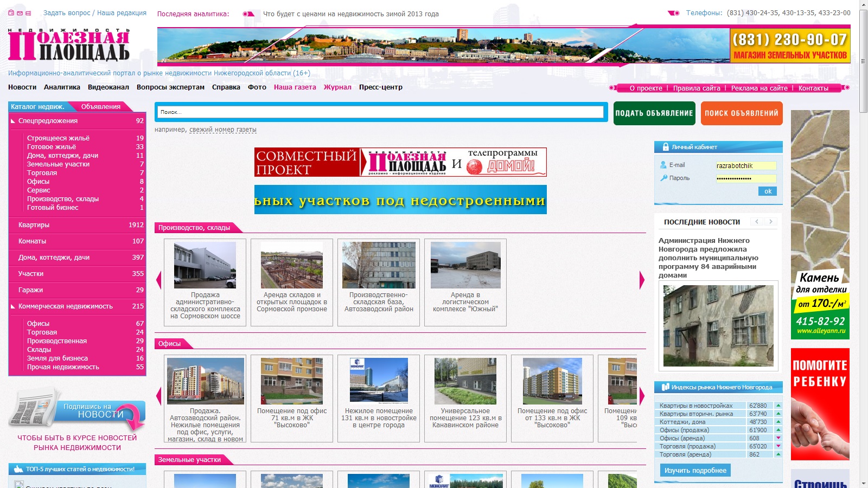Click the Изучить подробнее button

(x=695, y=470)
